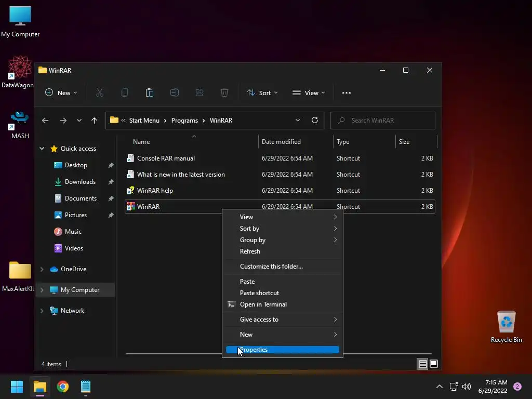The height and width of the screenshot is (399, 532).
Task: Choose Refresh in context menu
Action: (x=282, y=251)
